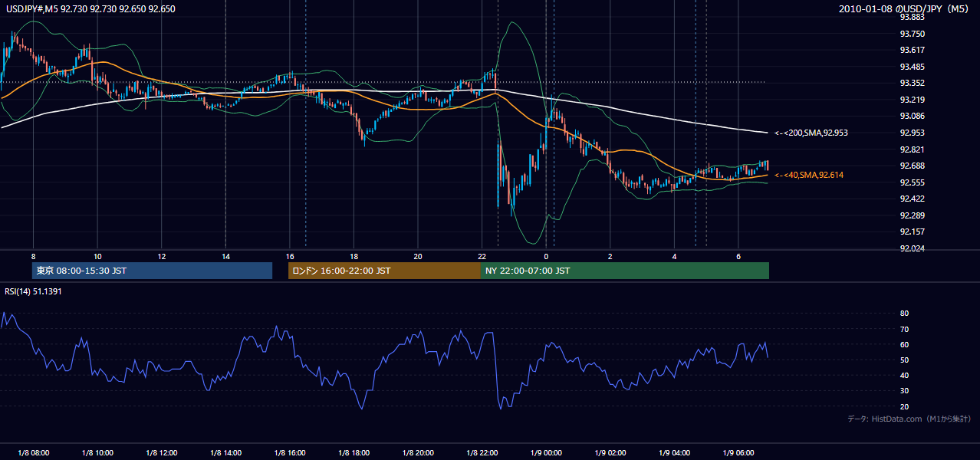This screenshot has width=980, height=460.
Task: Open the HistData.com data source credit
Action: point(909,419)
